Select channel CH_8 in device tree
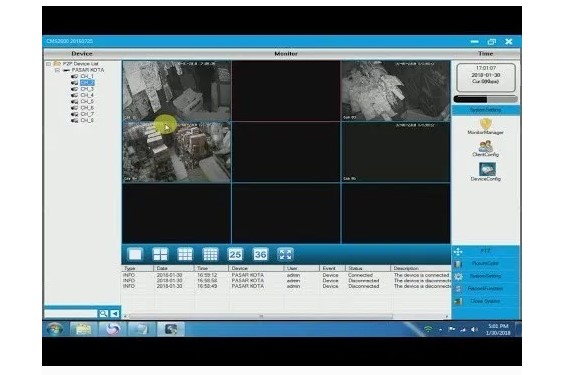Viewport: 563px width, 375px height. pyautogui.click(x=87, y=120)
